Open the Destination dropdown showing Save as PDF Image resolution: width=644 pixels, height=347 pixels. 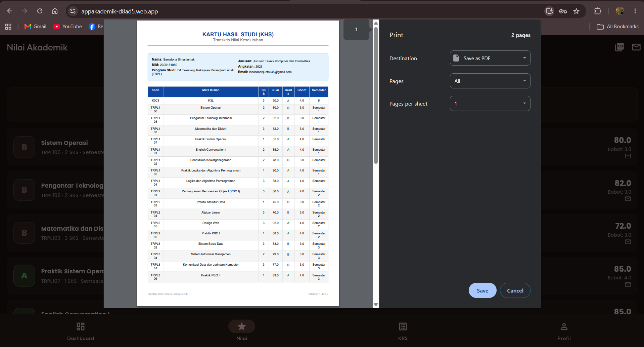[490, 58]
